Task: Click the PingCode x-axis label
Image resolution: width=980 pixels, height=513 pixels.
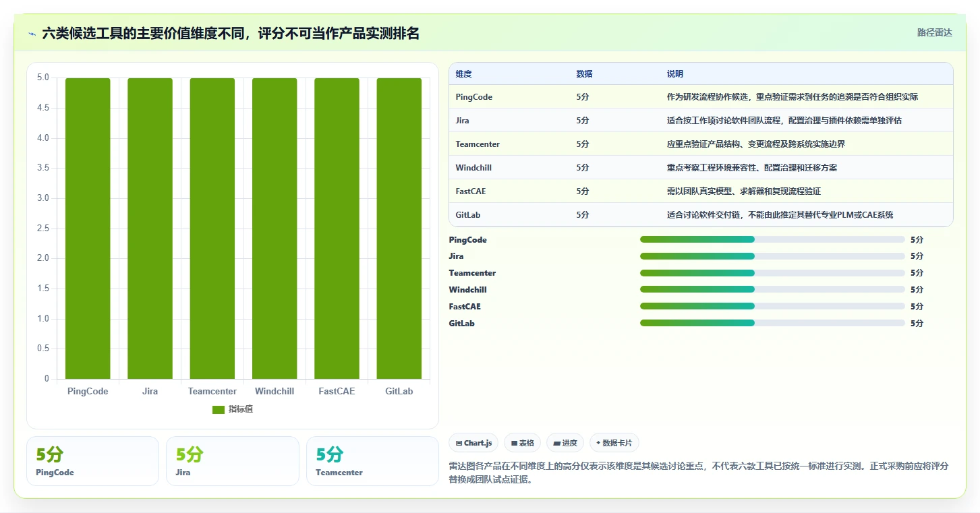Action: pos(88,391)
